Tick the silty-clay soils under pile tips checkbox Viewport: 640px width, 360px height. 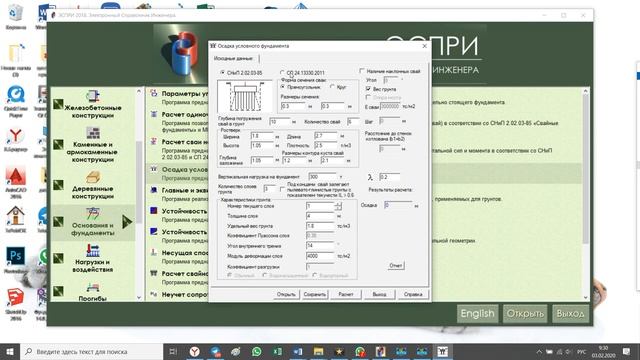(282, 189)
